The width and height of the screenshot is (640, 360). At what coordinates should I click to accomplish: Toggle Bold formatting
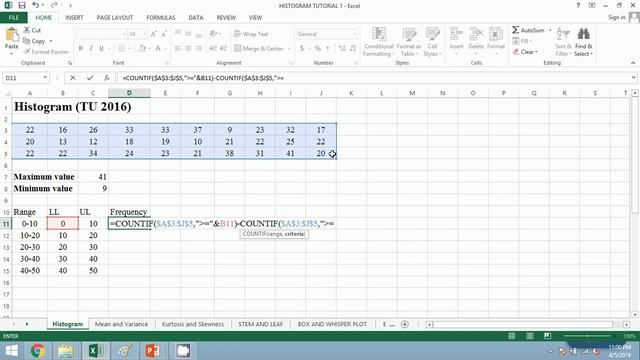(80, 48)
